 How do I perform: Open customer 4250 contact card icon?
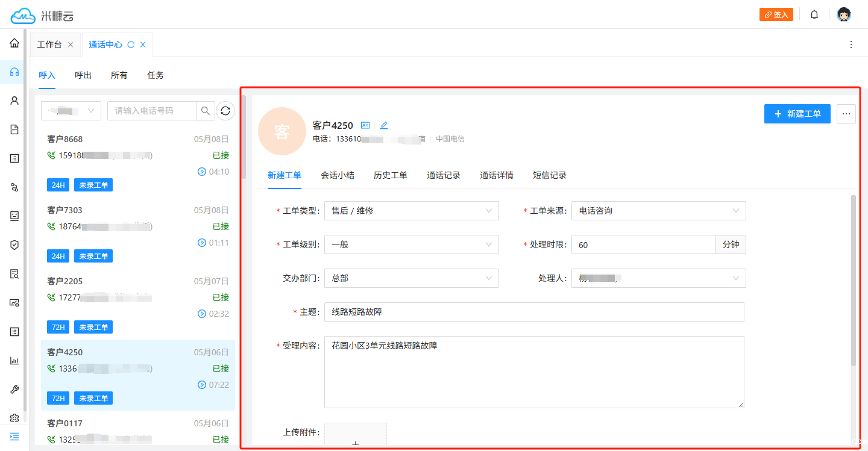click(365, 125)
